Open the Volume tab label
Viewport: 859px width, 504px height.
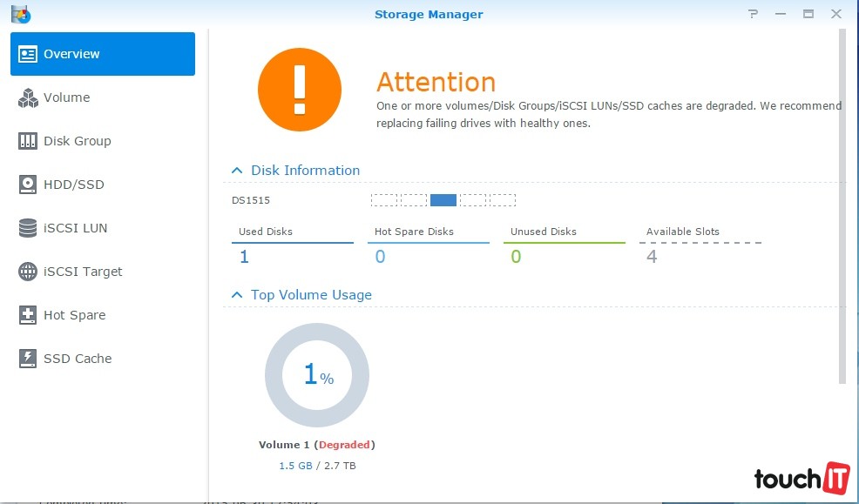tap(67, 97)
